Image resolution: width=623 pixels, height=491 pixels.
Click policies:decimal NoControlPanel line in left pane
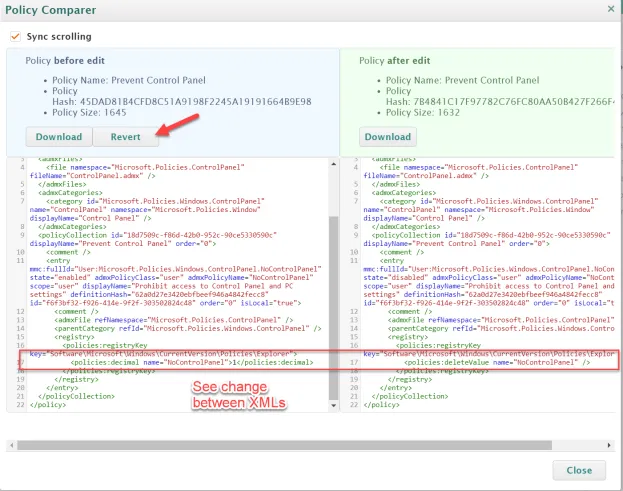(192, 362)
